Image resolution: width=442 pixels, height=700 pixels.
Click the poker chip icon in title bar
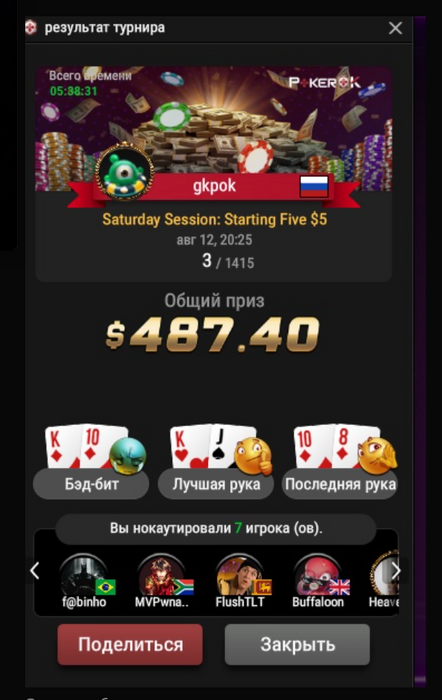coord(31,28)
